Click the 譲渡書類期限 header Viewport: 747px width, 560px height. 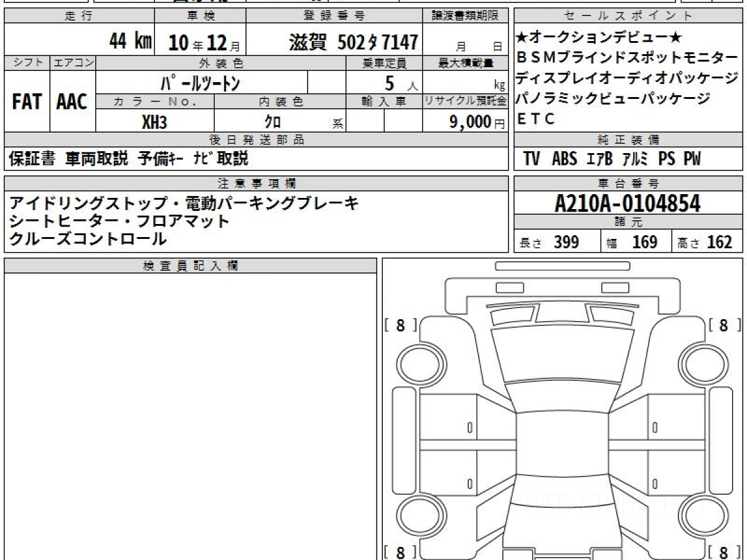(466, 16)
